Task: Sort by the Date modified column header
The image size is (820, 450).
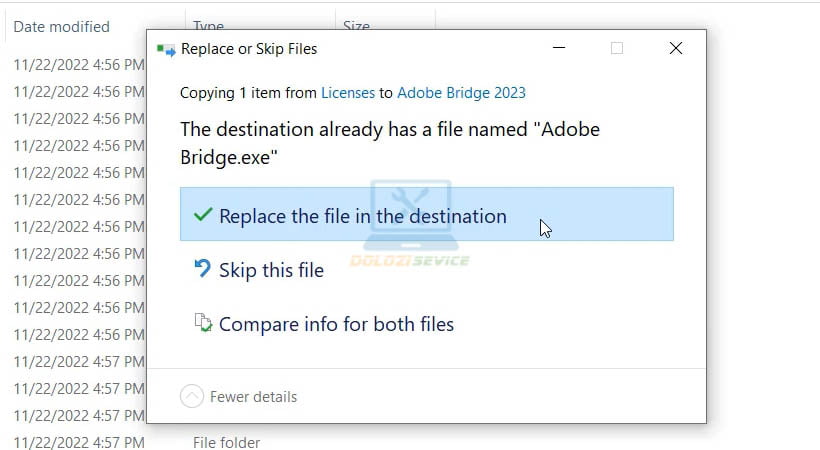Action: [x=62, y=27]
